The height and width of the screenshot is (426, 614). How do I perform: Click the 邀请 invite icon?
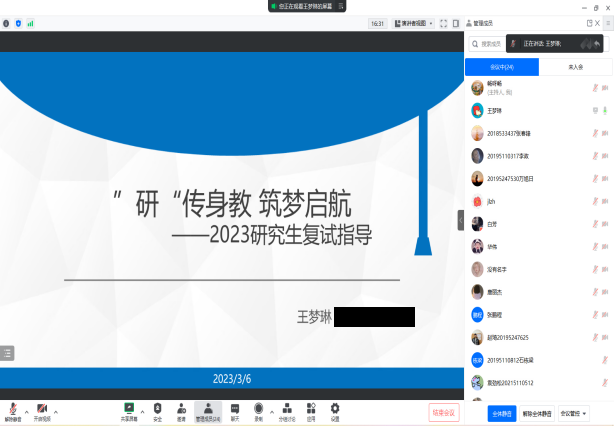pyautogui.click(x=181, y=408)
